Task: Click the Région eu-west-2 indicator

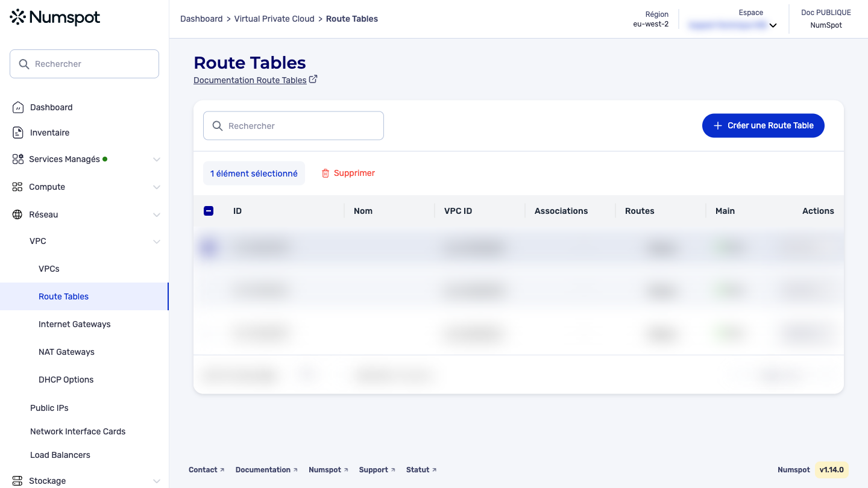Action: [x=650, y=19]
